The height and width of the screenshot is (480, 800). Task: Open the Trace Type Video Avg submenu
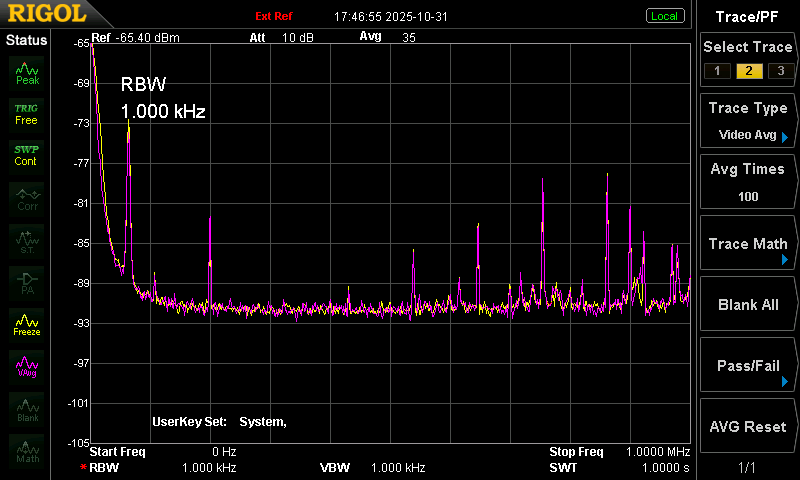(x=748, y=121)
